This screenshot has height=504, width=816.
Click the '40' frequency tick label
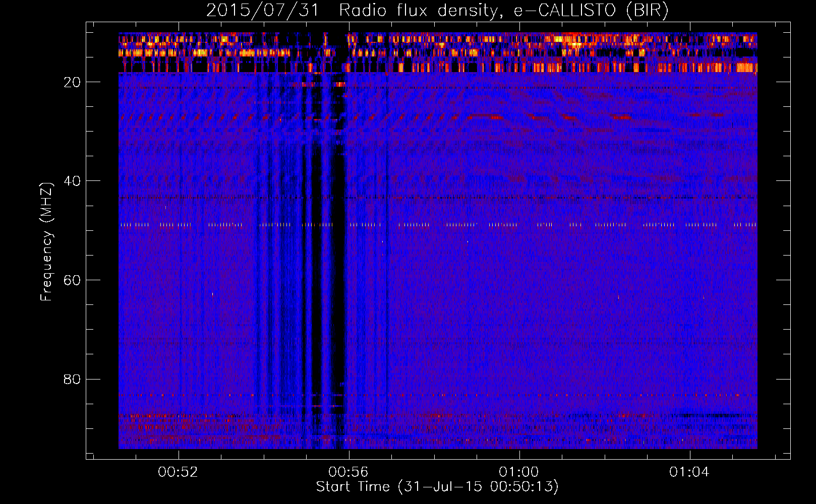[73, 181]
